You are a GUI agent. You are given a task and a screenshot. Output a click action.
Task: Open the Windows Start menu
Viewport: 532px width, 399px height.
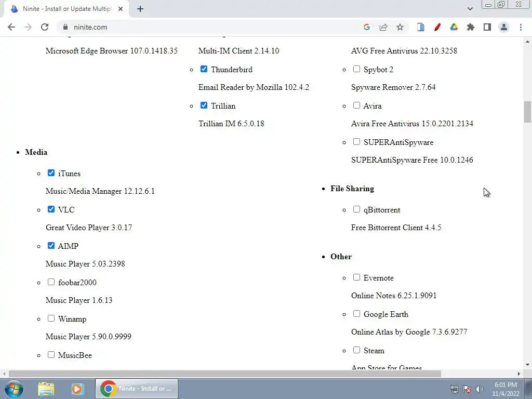[x=14, y=389]
